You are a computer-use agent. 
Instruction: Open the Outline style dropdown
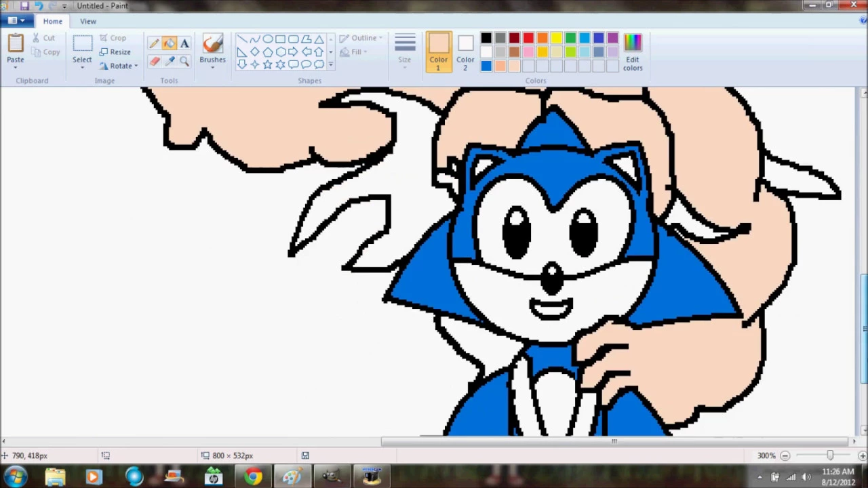(363, 38)
